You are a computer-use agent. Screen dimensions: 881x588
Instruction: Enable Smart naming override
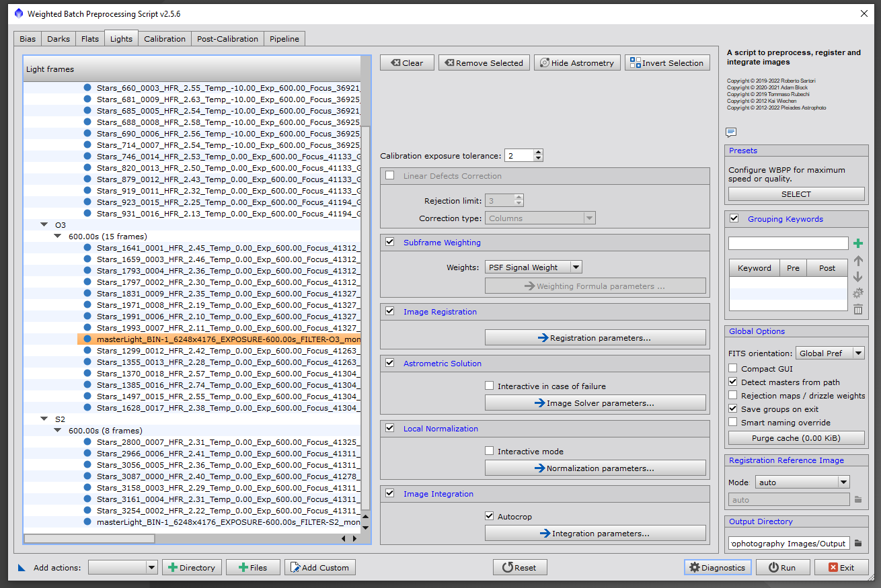tap(733, 423)
